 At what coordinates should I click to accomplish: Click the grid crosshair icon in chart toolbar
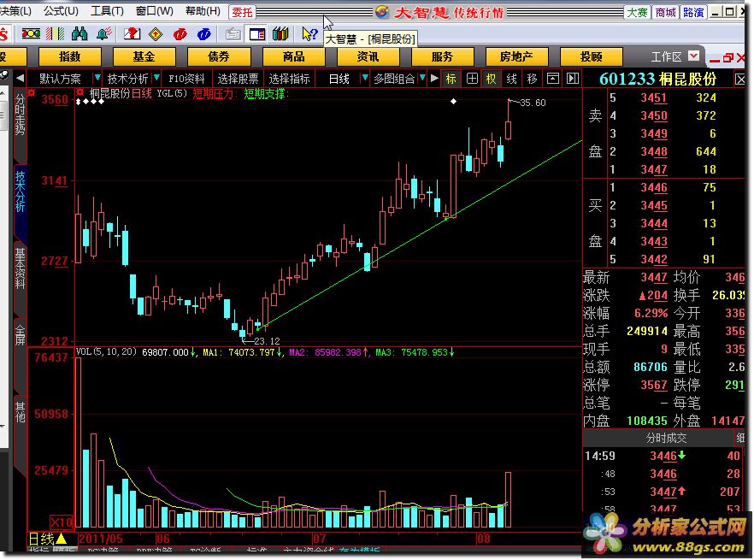pos(472,79)
